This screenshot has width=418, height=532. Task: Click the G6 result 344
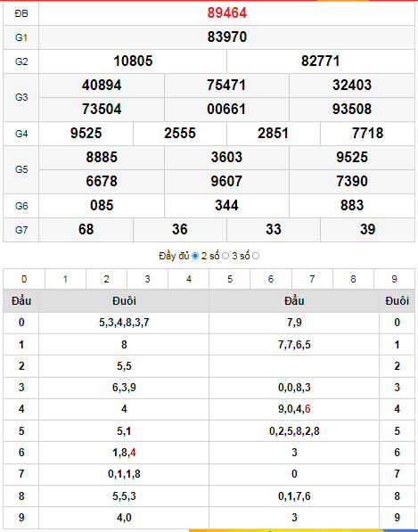click(x=226, y=205)
